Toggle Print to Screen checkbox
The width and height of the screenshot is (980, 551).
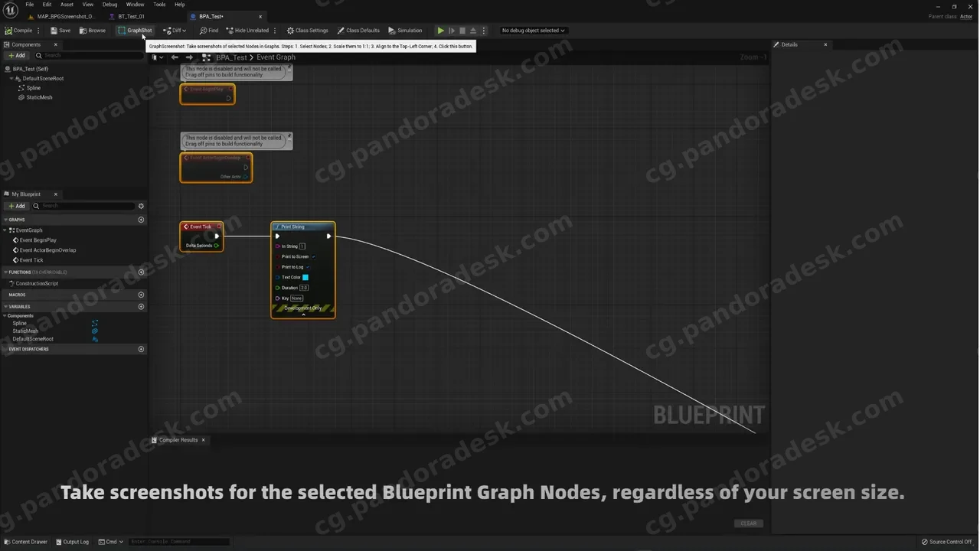[314, 256]
